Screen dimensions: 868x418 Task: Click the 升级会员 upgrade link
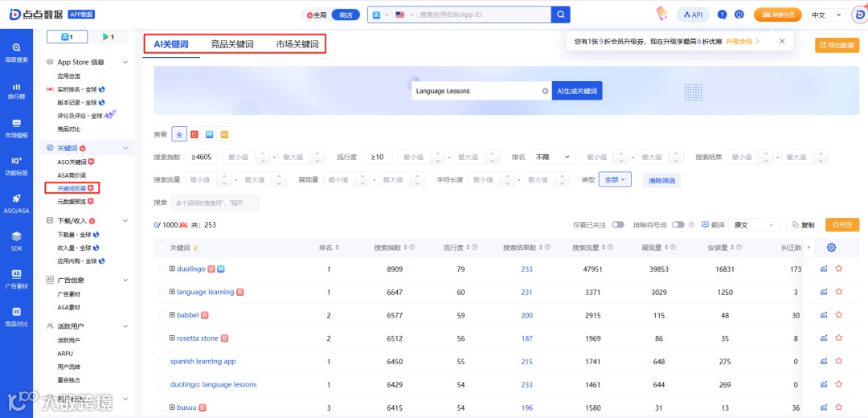point(743,41)
